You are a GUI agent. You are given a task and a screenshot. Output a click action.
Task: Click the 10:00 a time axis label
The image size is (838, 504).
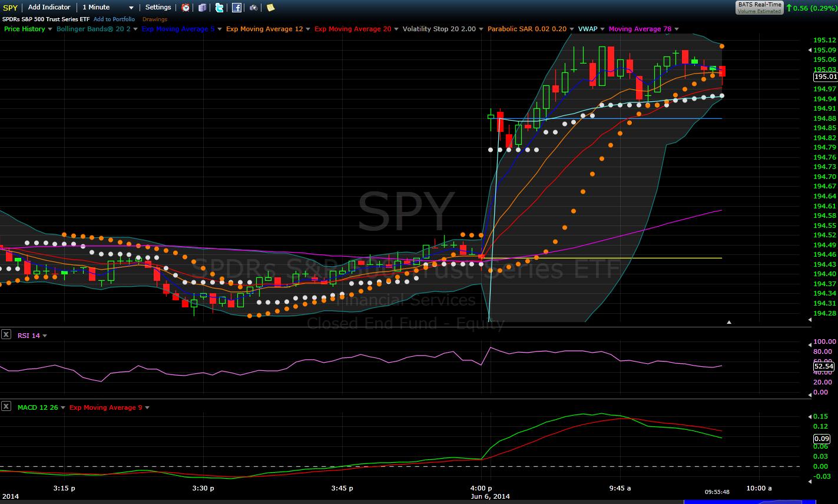pos(758,488)
